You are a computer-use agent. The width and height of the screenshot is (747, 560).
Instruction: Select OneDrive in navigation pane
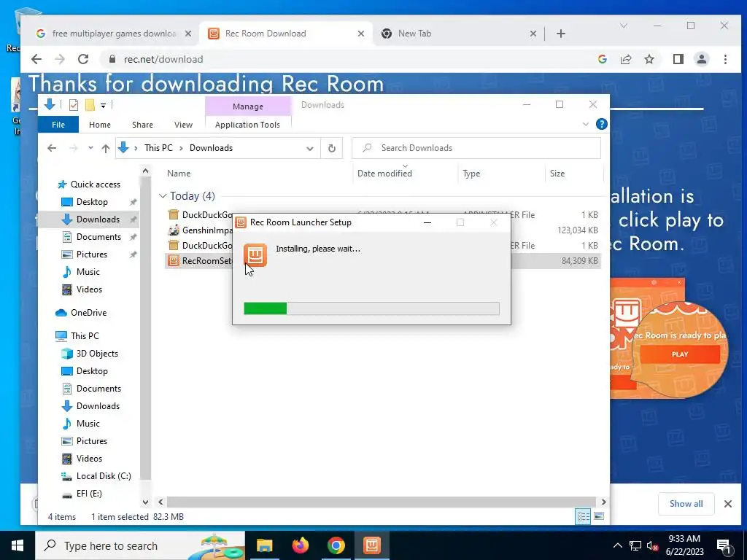click(x=88, y=313)
